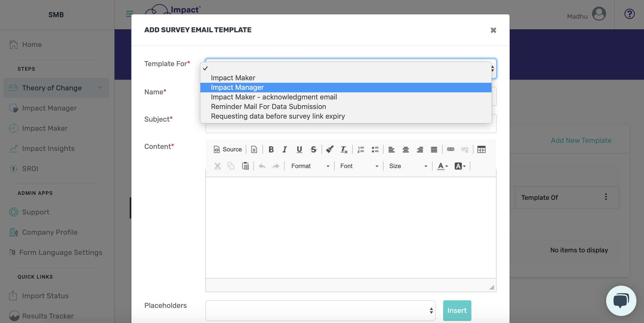Insert a numbered list
Screen dimensions: 644x323
click(x=361, y=149)
